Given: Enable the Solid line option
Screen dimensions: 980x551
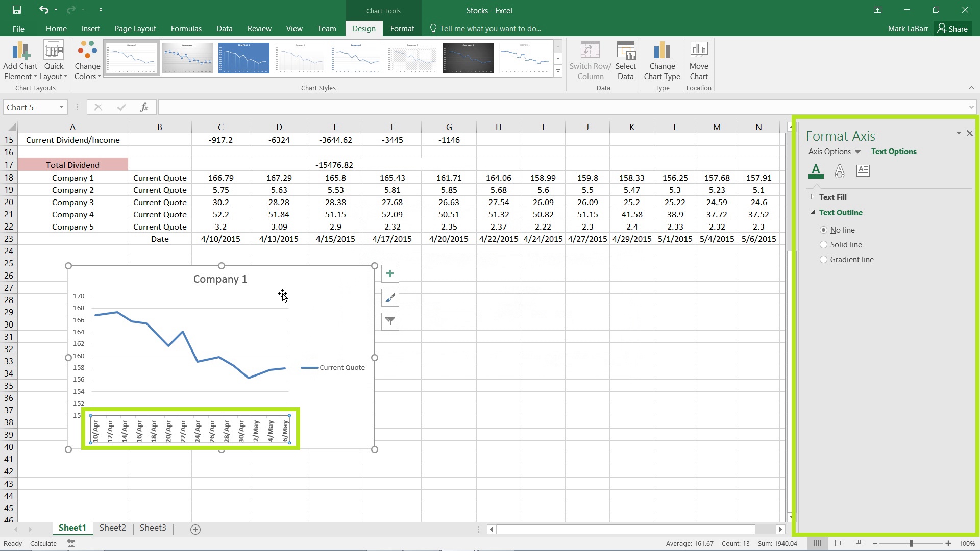Looking at the screenshot, I should (x=823, y=244).
